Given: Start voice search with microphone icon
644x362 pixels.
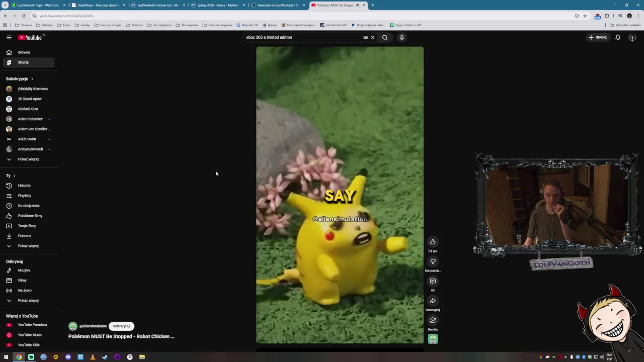Looking at the screenshot, I should tap(402, 37).
